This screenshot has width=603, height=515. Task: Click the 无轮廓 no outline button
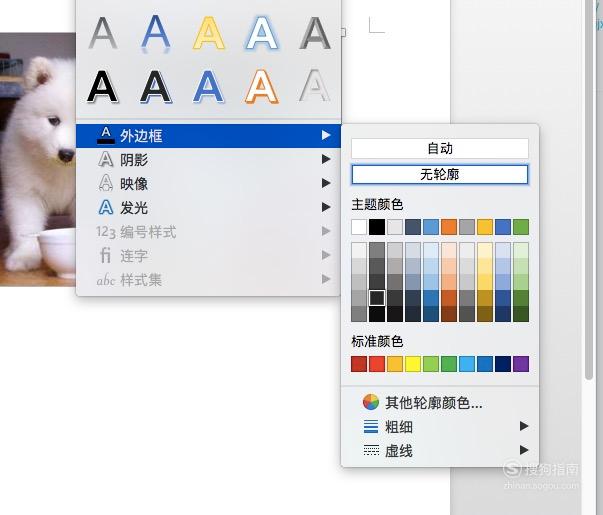(440, 175)
